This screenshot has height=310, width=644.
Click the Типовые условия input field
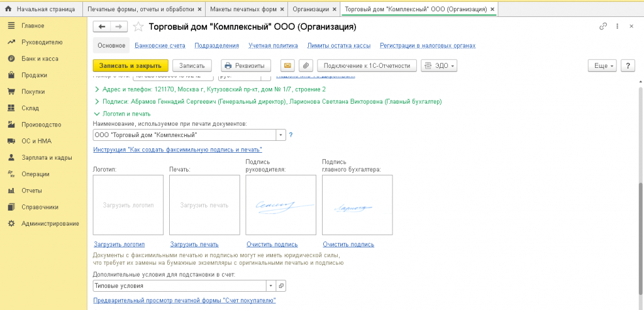pos(180,285)
